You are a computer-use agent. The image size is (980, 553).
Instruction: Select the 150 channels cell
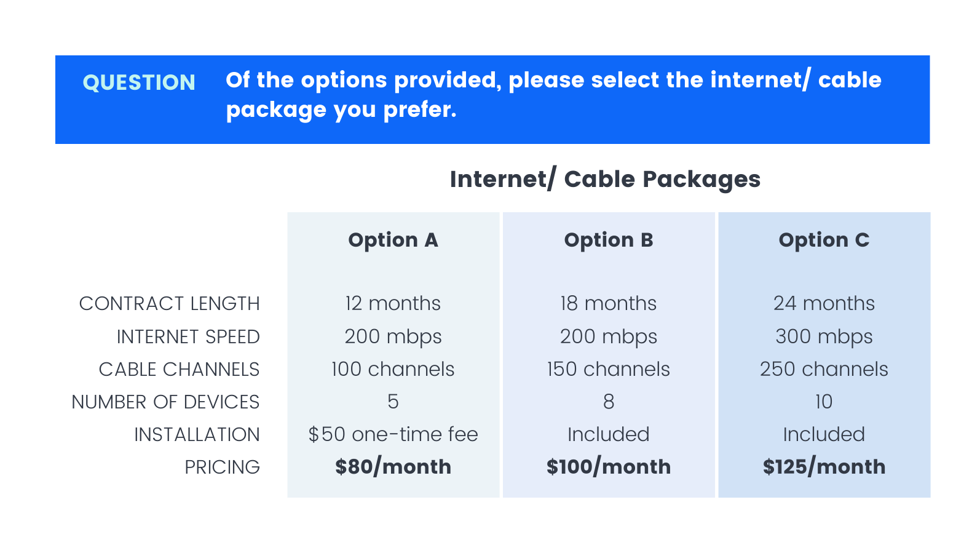(x=609, y=369)
